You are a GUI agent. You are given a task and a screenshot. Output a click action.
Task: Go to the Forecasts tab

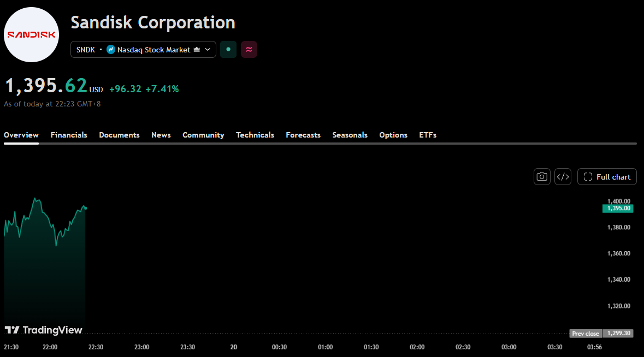tap(303, 135)
